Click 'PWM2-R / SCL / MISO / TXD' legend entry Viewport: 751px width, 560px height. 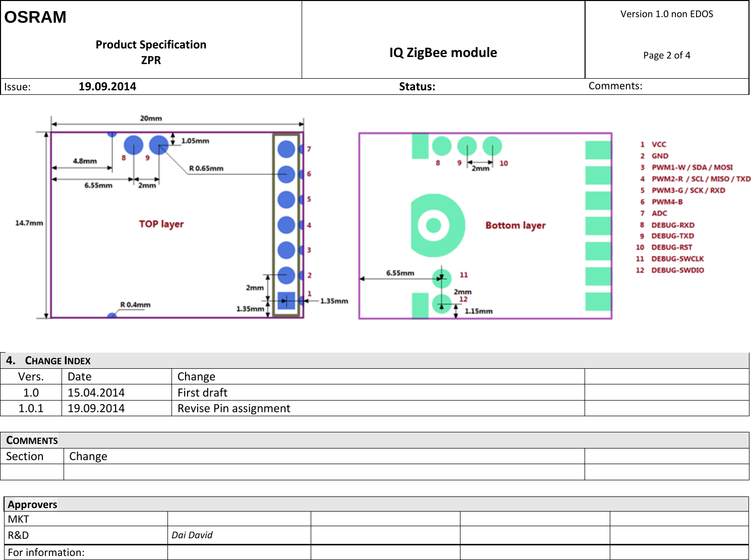tap(701, 179)
